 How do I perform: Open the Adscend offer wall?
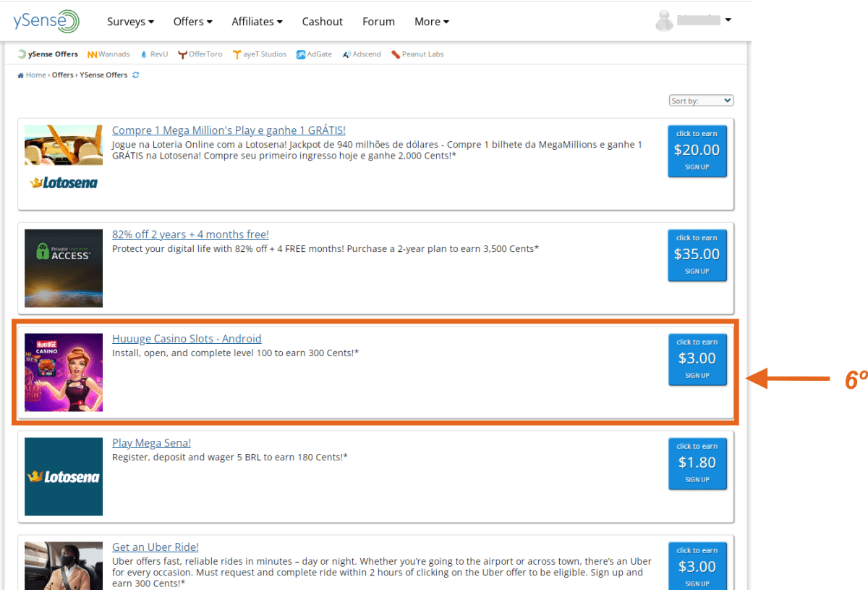[362, 54]
